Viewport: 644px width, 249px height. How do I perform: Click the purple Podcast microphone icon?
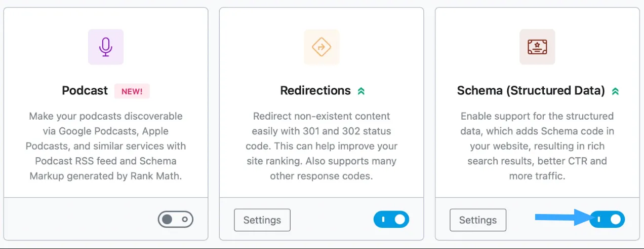coord(106,47)
